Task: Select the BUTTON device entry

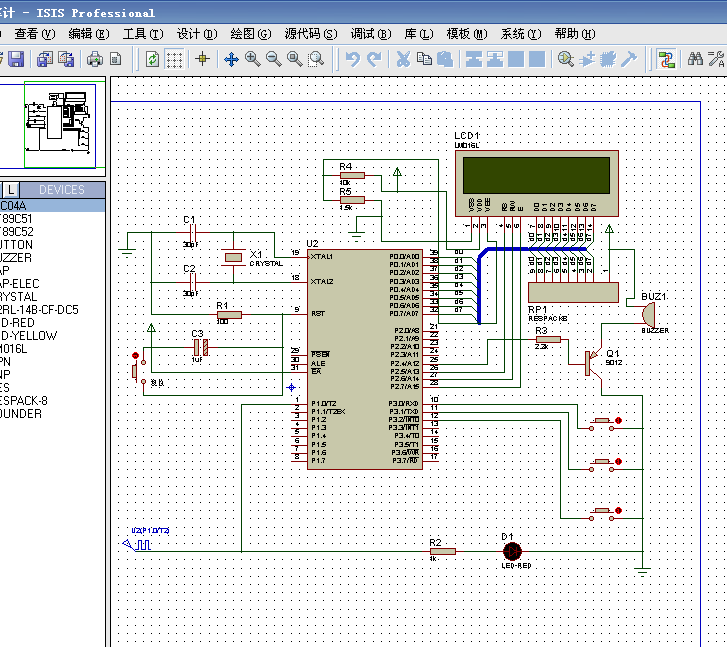Action: (52, 244)
